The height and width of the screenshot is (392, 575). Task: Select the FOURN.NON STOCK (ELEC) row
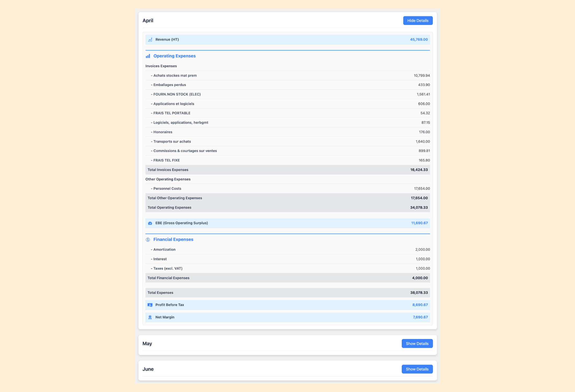(x=287, y=94)
